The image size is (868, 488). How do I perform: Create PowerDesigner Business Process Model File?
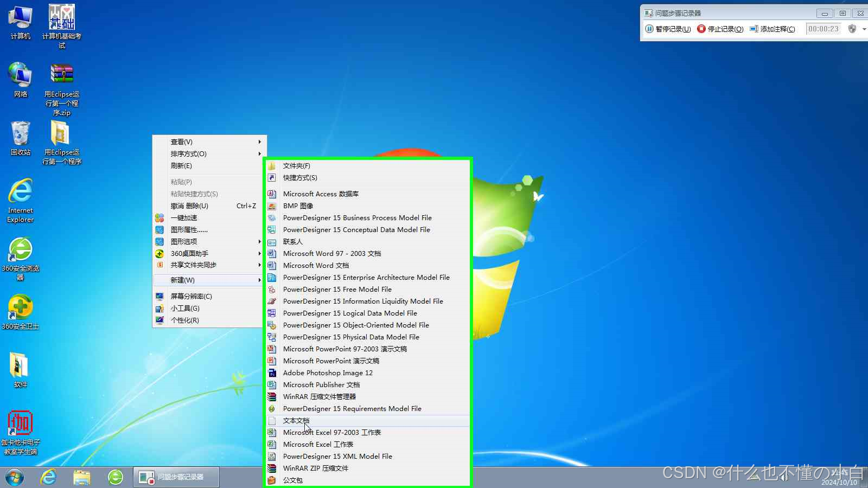click(x=368, y=217)
